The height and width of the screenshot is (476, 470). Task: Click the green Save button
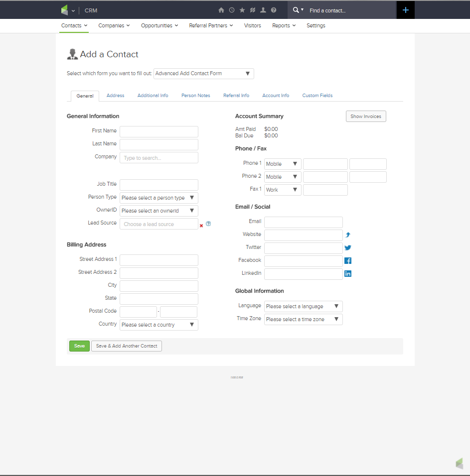pos(79,346)
